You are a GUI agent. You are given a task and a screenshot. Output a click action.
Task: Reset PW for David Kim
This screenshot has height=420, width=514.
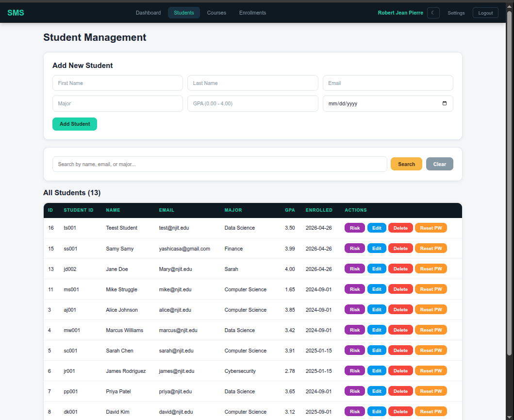pyautogui.click(x=431, y=411)
